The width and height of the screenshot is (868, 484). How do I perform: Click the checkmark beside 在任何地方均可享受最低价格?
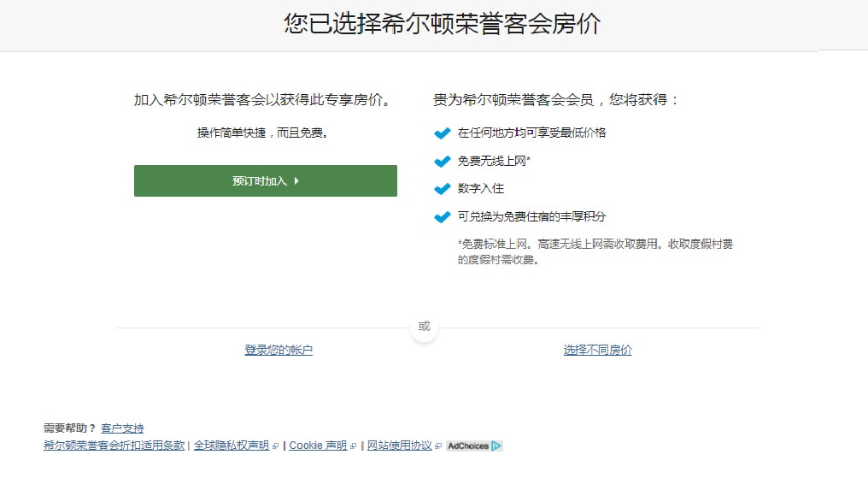(443, 133)
